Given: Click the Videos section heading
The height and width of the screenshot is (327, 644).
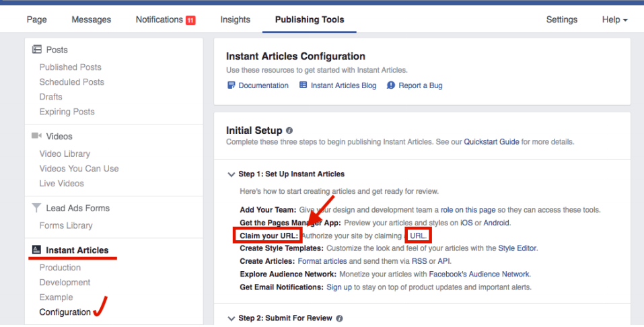Looking at the screenshot, I should 59,137.
